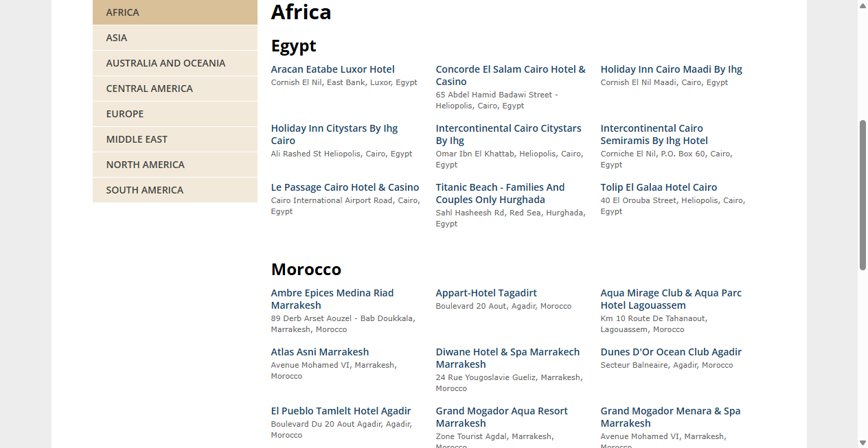Open Intercontinental Cairo Semiramis By Ihg Hotel
The width and height of the screenshot is (868, 448).
pos(654,134)
